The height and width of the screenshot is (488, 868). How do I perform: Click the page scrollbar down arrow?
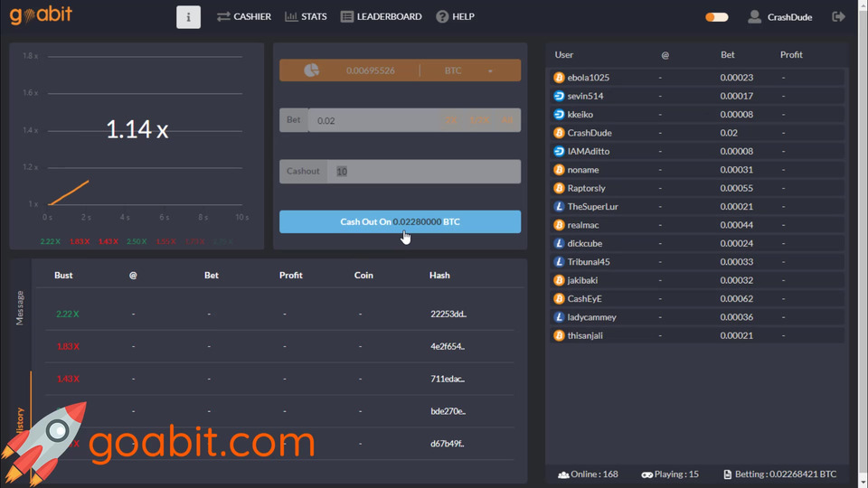pos(863,483)
